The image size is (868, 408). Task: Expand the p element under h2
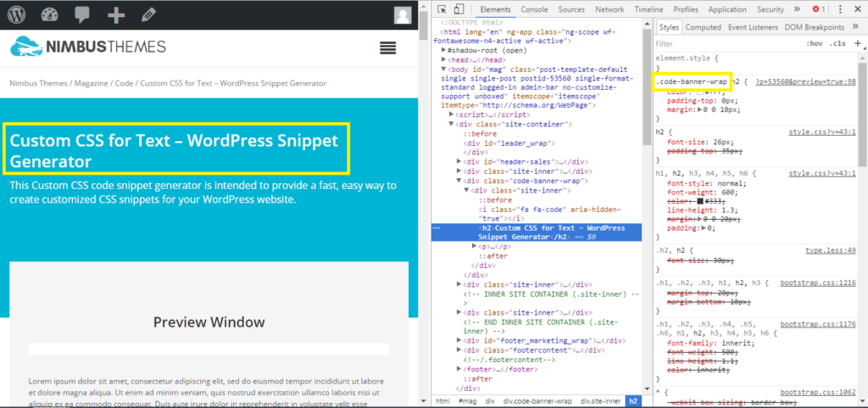pos(475,246)
